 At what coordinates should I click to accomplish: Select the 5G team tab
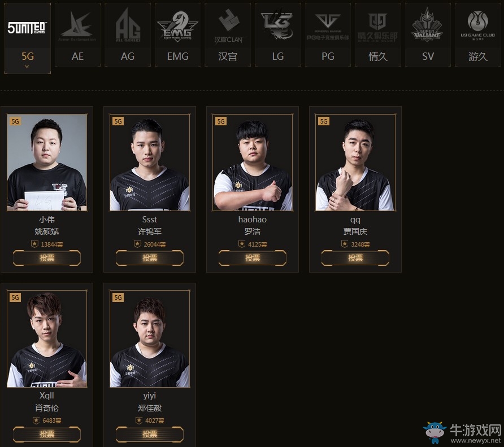28,38
